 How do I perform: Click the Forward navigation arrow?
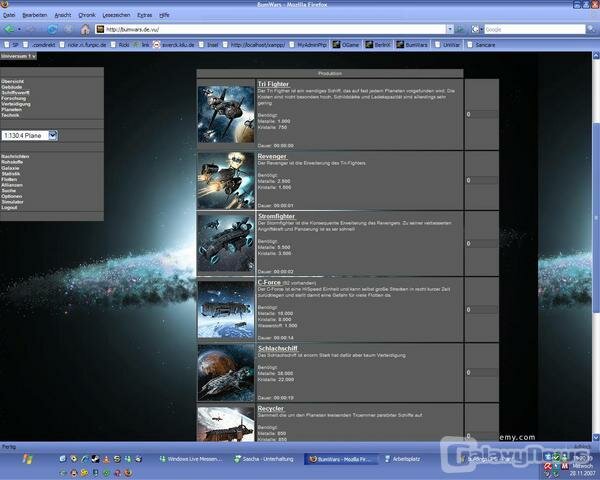coord(31,29)
